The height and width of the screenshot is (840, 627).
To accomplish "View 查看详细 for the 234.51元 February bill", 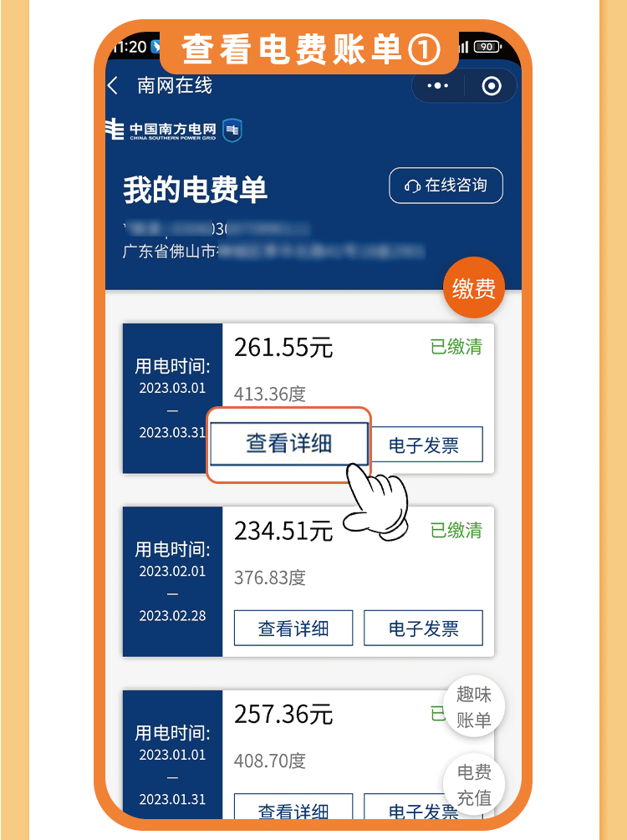I will coord(293,628).
